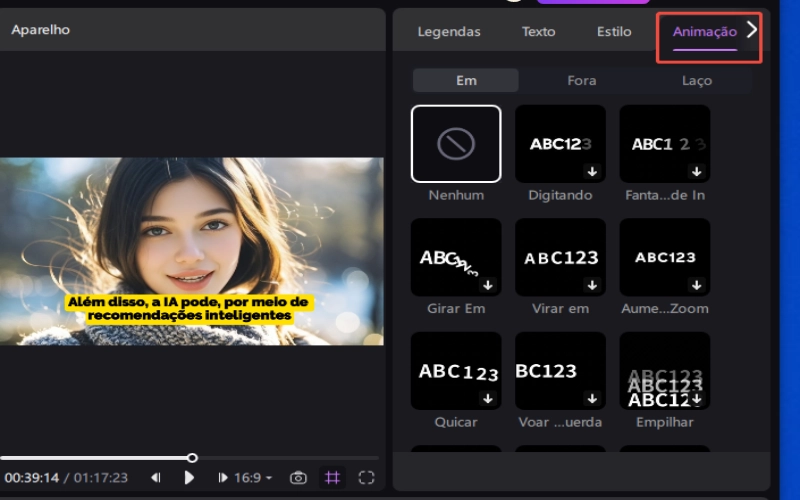
Task: Select the Em animation category
Action: [466, 80]
